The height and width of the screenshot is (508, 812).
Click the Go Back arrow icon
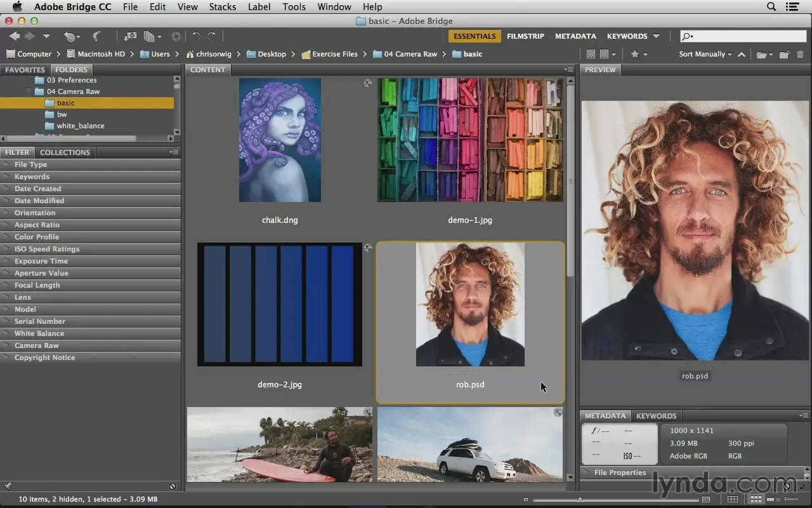point(14,37)
